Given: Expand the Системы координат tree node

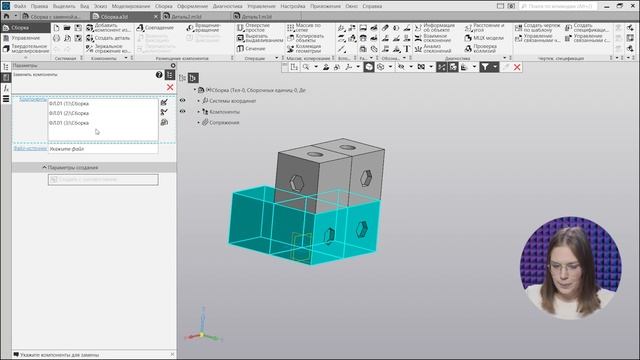Looking at the screenshot, I should [x=199, y=101].
